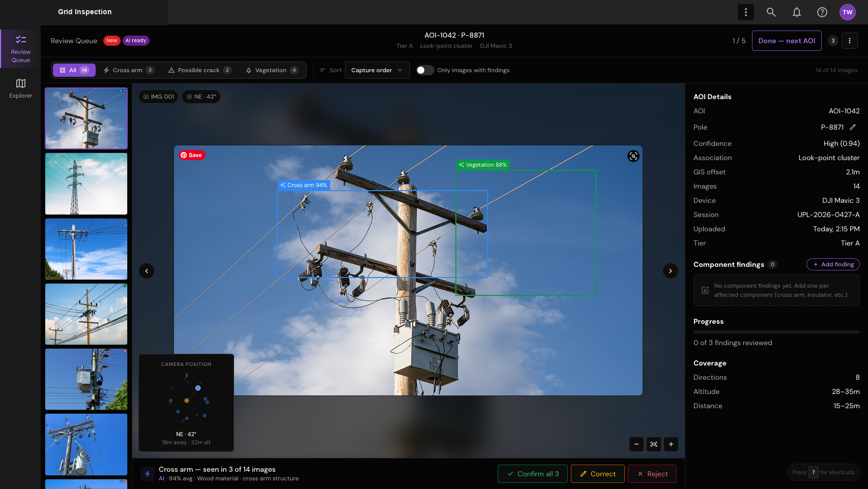Toggle Only images with findings
The width and height of the screenshot is (868, 489).
click(x=425, y=70)
